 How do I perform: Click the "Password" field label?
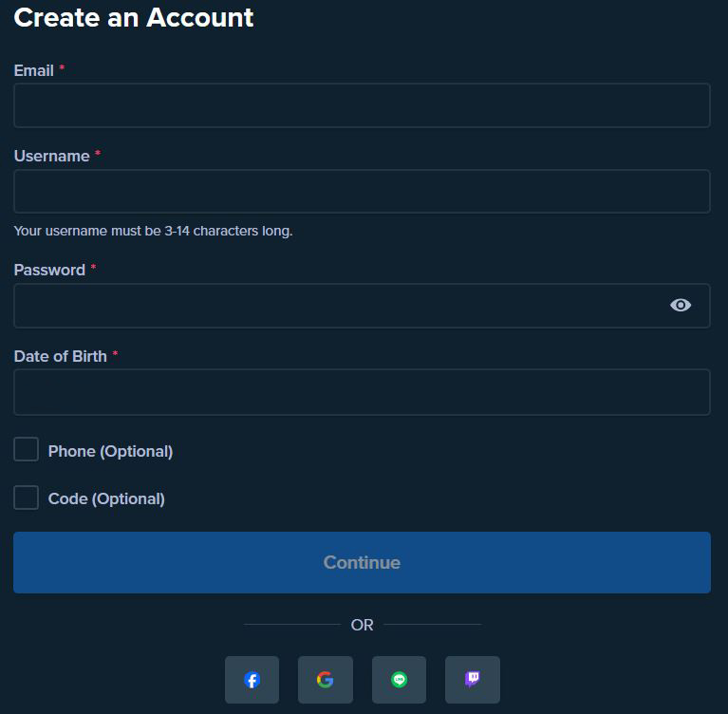pos(49,270)
